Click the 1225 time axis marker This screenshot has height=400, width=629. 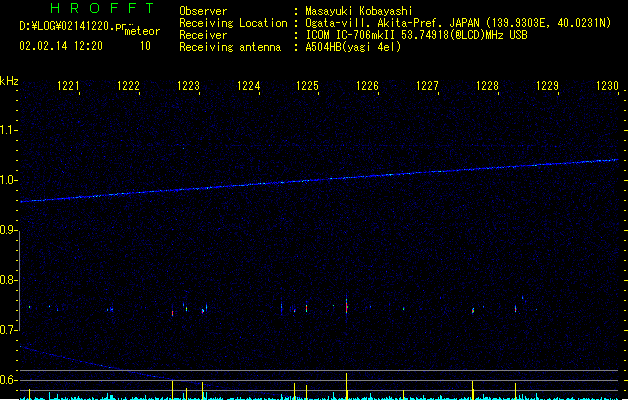pos(307,86)
